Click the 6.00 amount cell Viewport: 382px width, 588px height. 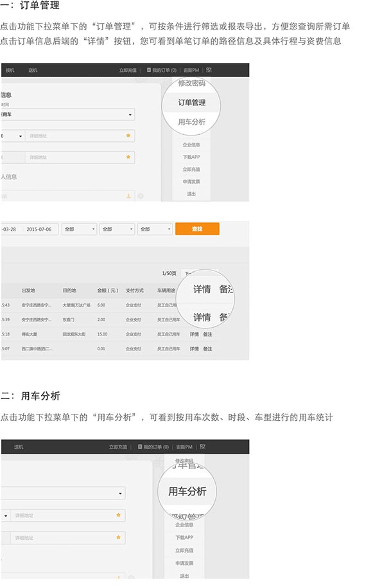tap(101, 305)
